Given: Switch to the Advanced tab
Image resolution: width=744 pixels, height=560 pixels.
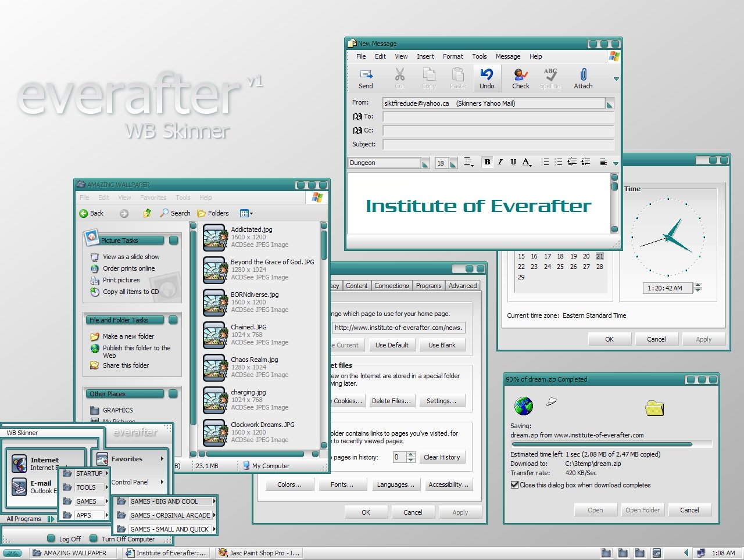Looking at the screenshot, I should (x=463, y=286).
